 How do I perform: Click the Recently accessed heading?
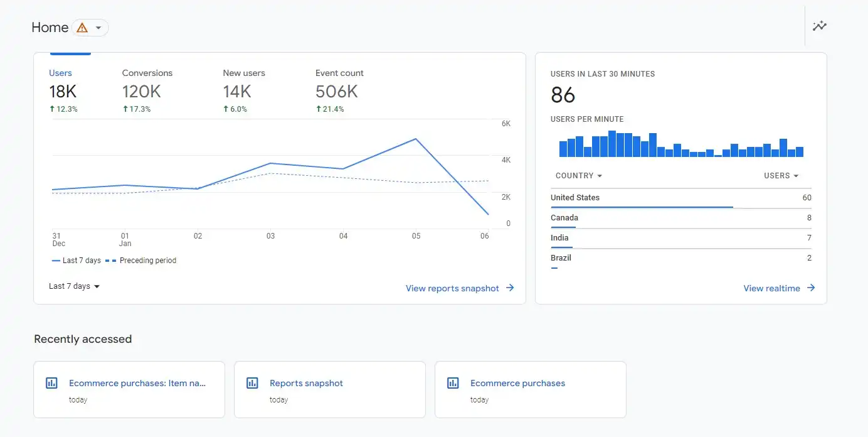click(83, 339)
